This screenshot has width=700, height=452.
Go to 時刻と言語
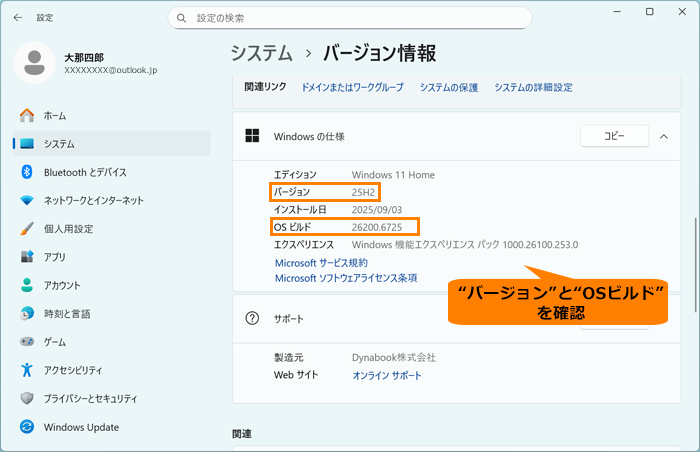pos(112,314)
